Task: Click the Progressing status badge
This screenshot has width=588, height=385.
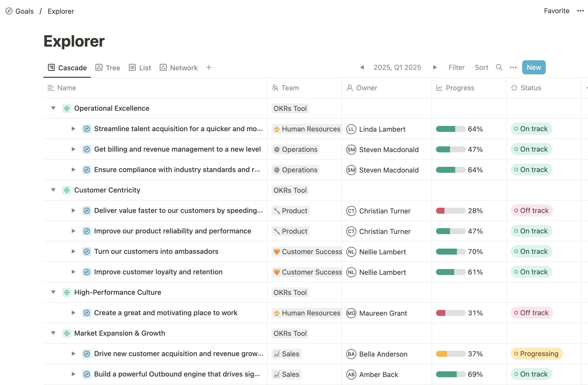Action: pyautogui.click(x=536, y=354)
